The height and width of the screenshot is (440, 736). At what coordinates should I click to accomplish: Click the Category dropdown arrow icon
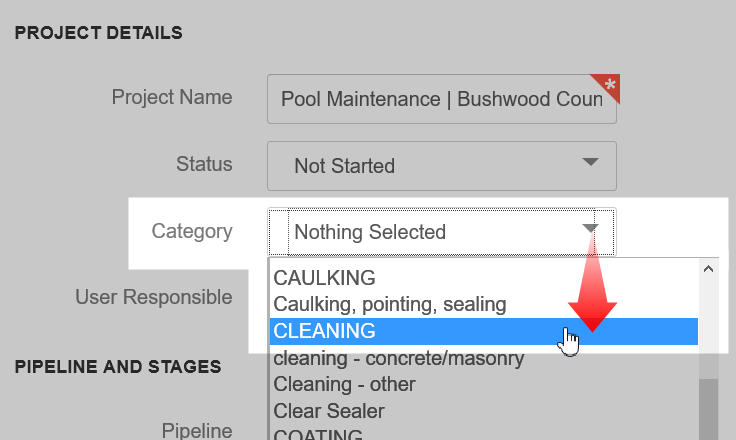pos(590,228)
